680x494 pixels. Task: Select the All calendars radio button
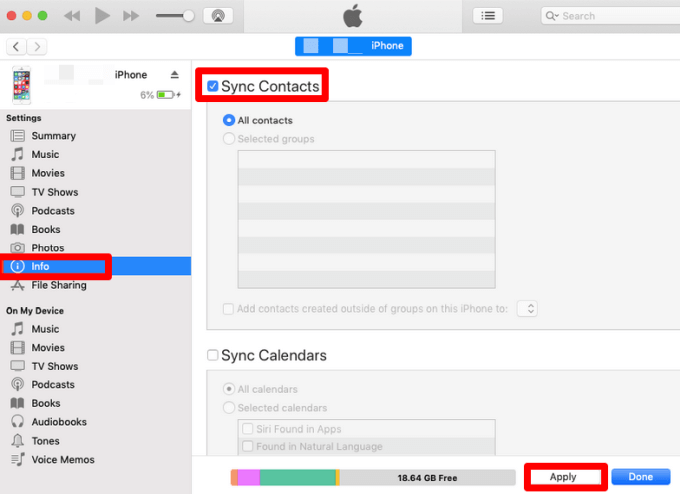(229, 389)
